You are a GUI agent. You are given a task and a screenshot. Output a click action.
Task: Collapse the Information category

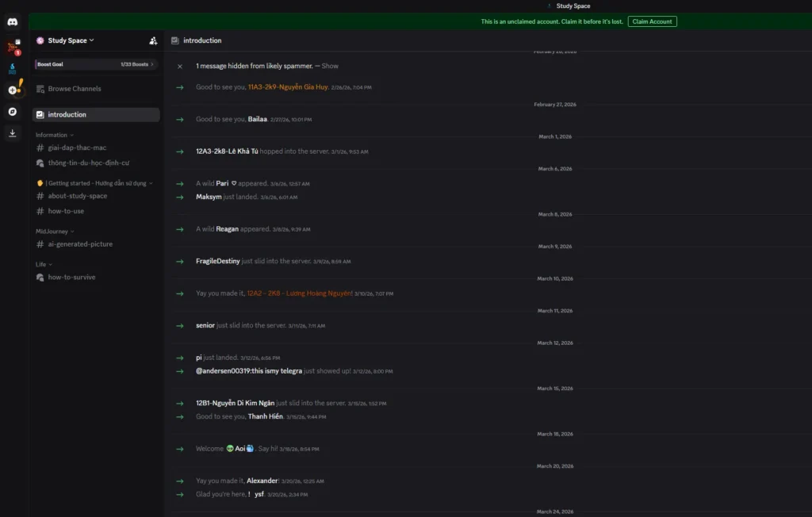[52, 134]
